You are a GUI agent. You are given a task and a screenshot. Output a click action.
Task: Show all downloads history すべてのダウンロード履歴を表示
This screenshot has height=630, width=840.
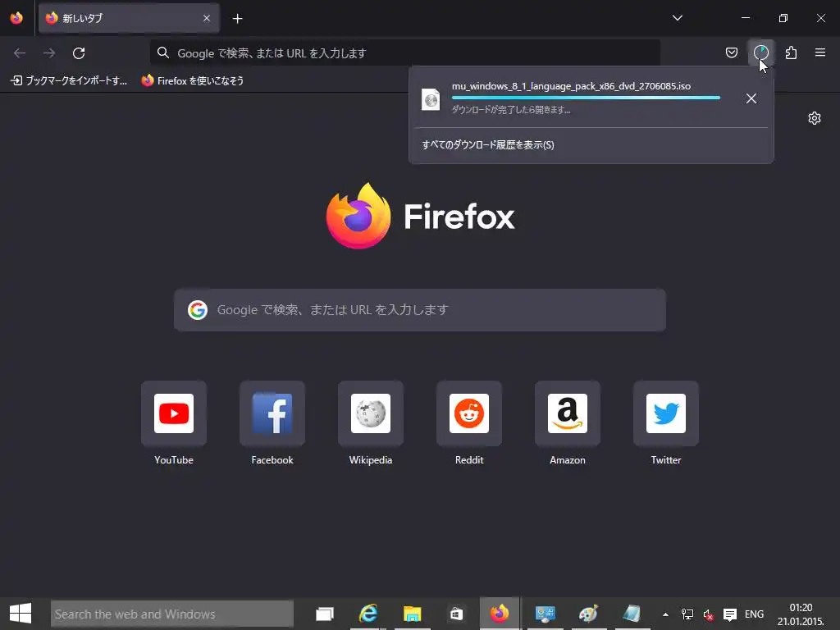(488, 144)
